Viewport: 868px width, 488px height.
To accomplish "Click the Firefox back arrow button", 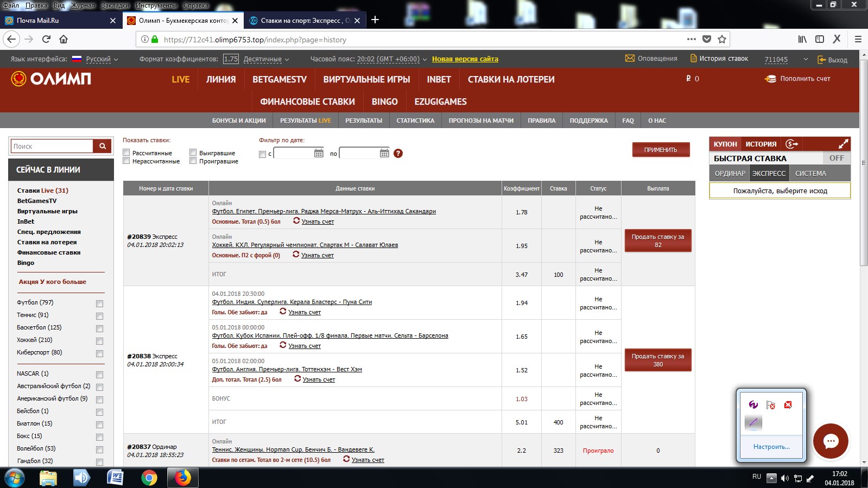I will [x=12, y=39].
